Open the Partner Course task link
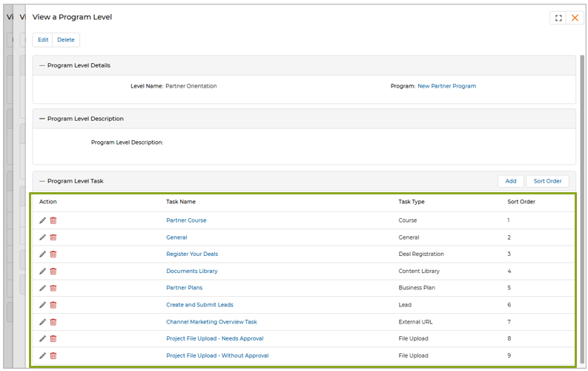 pyautogui.click(x=186, y=220)
